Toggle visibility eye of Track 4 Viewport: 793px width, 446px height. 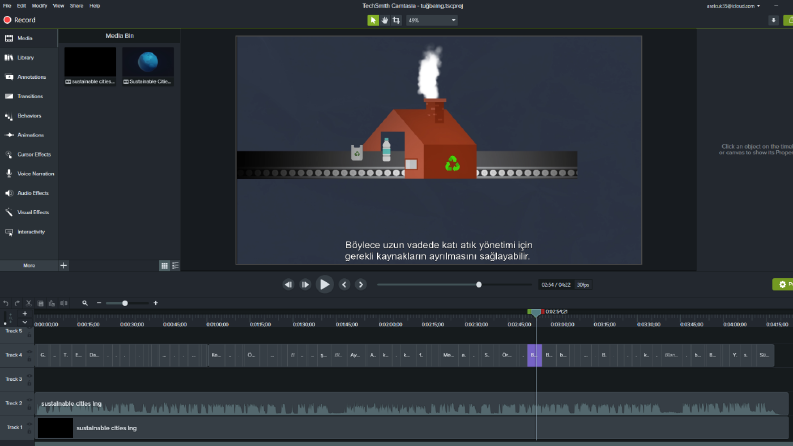tap(29, 352)
